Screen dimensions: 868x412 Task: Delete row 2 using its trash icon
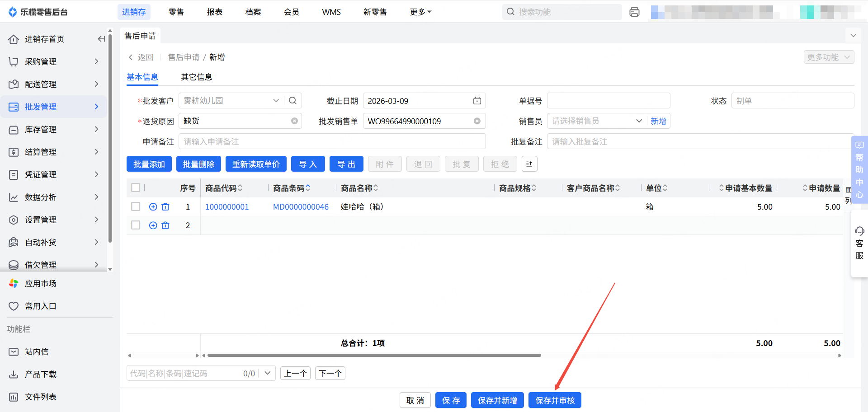click(x=165, y=225)
